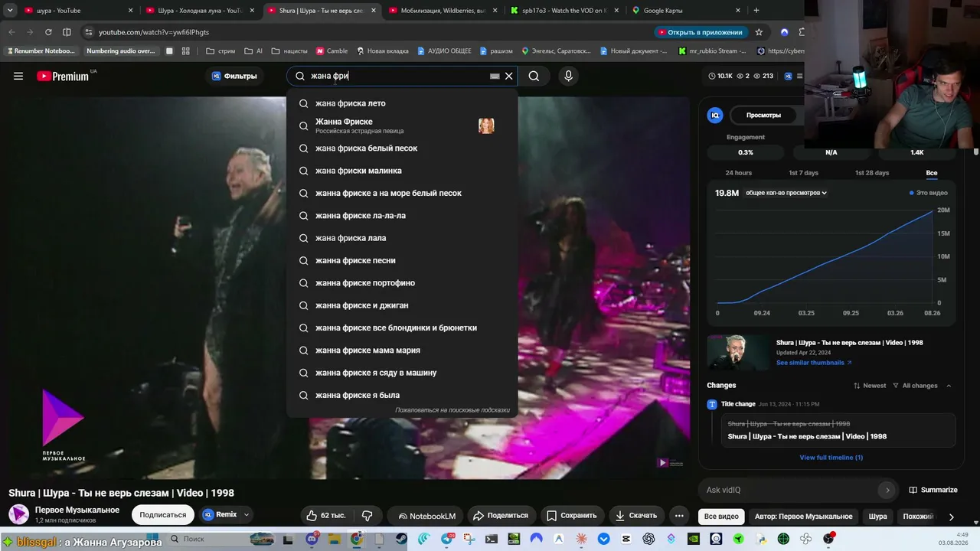Image resolution: width=980 pixels, height=551 pixels.
Task: Click "Открыть в приложении" button
Action: coord(701,32)
